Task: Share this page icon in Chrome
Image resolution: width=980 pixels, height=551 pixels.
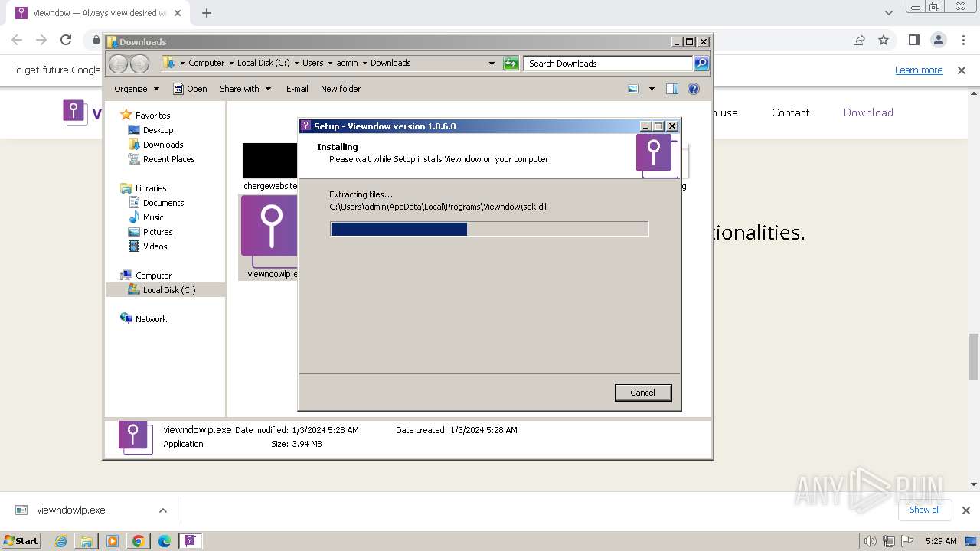Action: tap(859, 40)
